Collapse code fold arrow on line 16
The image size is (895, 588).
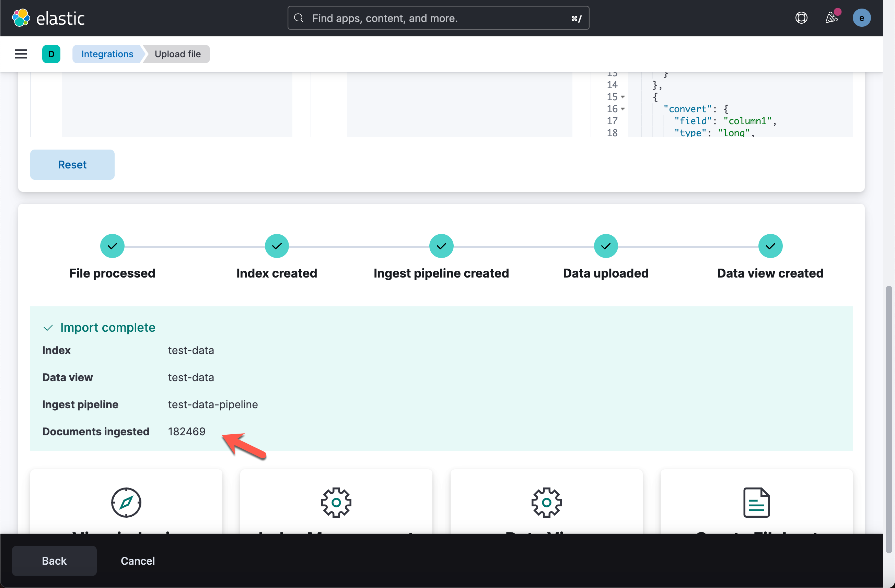(623, 109)
